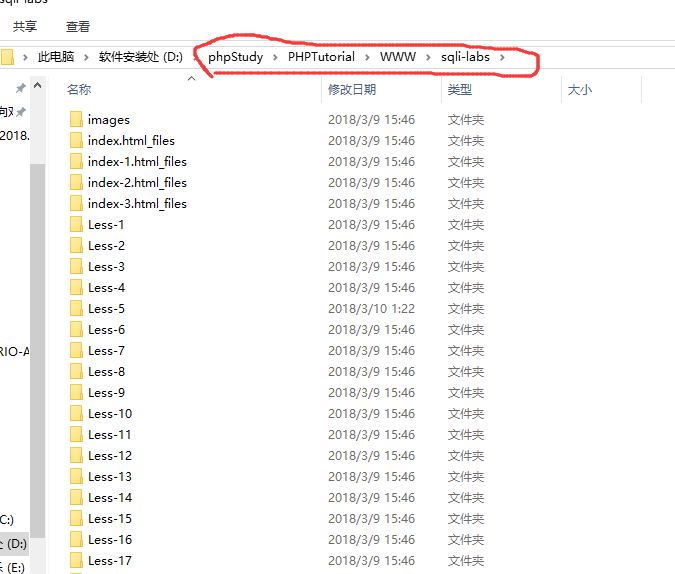
Task: Click the Less-6 folder icon
Action: pos(76,329)
